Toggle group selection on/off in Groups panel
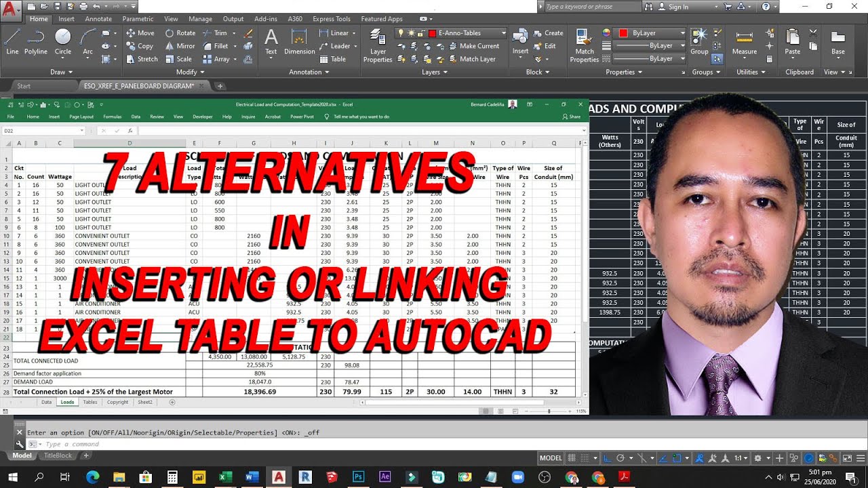 [x=717, y=59]
